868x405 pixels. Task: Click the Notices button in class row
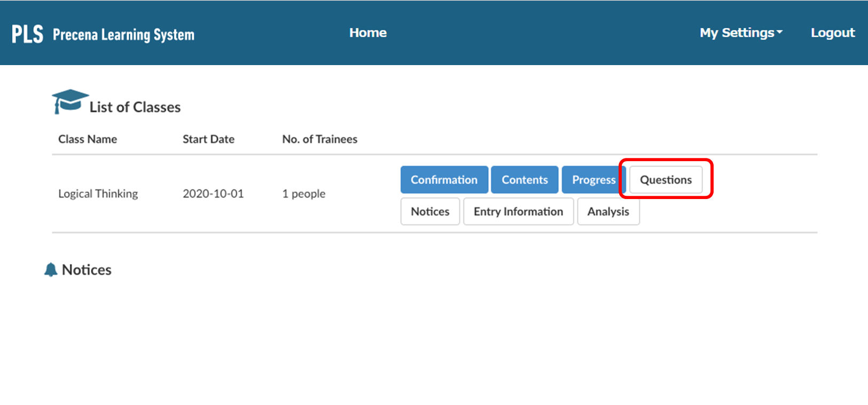[430, 211]
